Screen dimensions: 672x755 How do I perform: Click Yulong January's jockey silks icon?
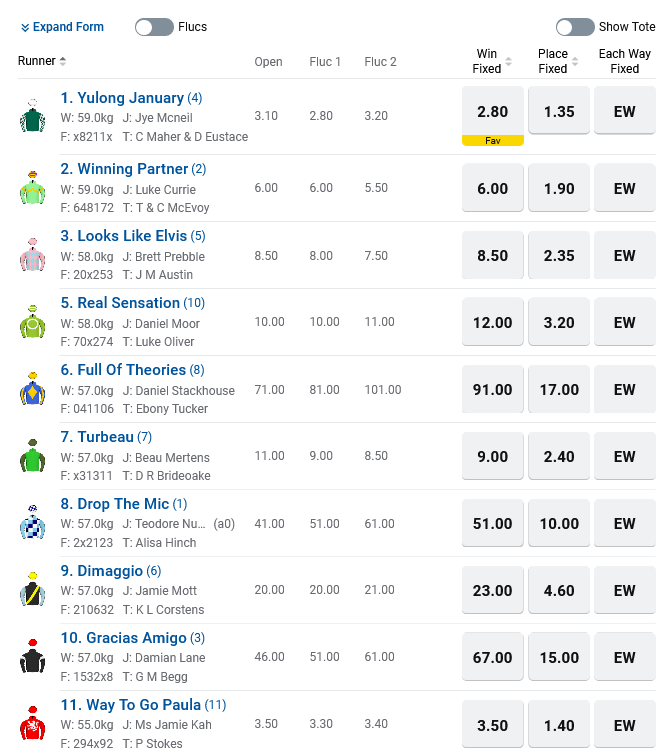click(33, 117)
